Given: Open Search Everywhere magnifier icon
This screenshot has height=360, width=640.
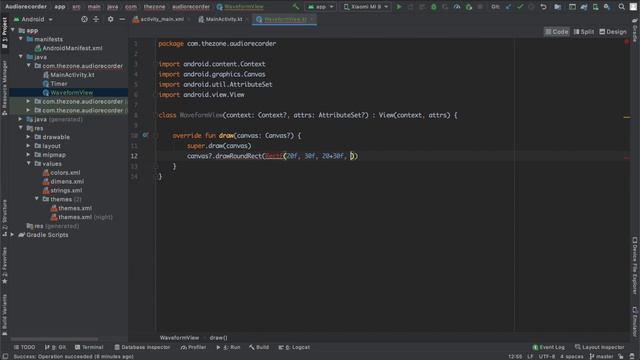Looking at the screenshot, I should click(621, 7).
